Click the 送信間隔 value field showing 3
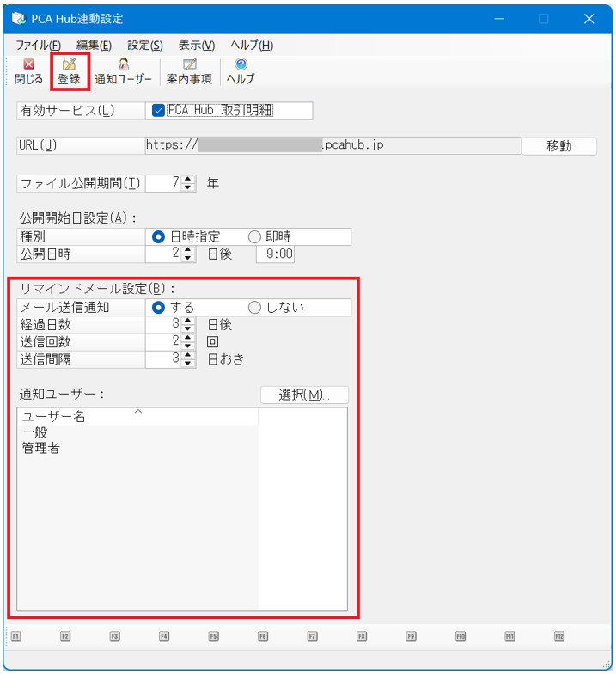 (x=164, y=359)
